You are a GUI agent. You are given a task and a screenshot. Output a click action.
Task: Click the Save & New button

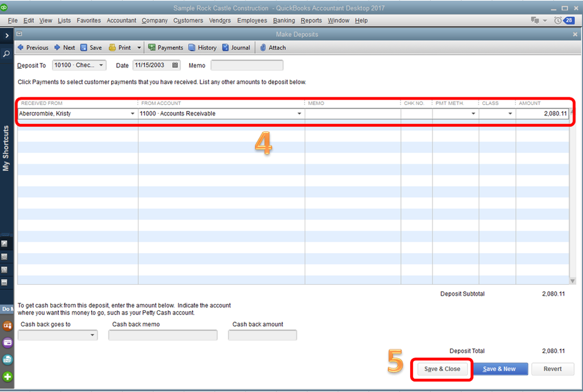(x=500, y=369)
